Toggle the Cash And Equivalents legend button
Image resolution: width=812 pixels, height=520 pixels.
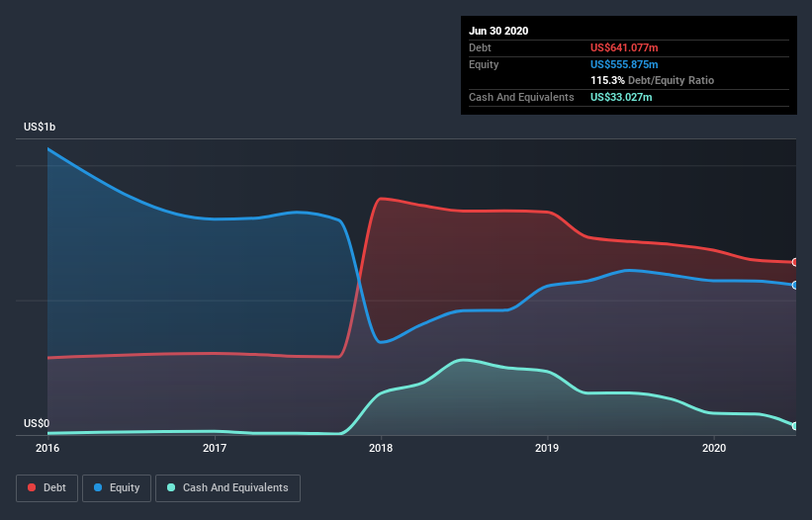click(x=227, y=488)
